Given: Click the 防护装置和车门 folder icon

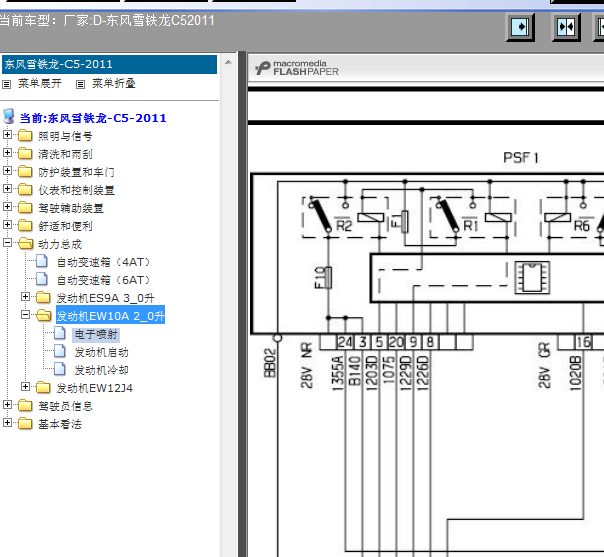Looking at the screenshot, I should point(25,171).
